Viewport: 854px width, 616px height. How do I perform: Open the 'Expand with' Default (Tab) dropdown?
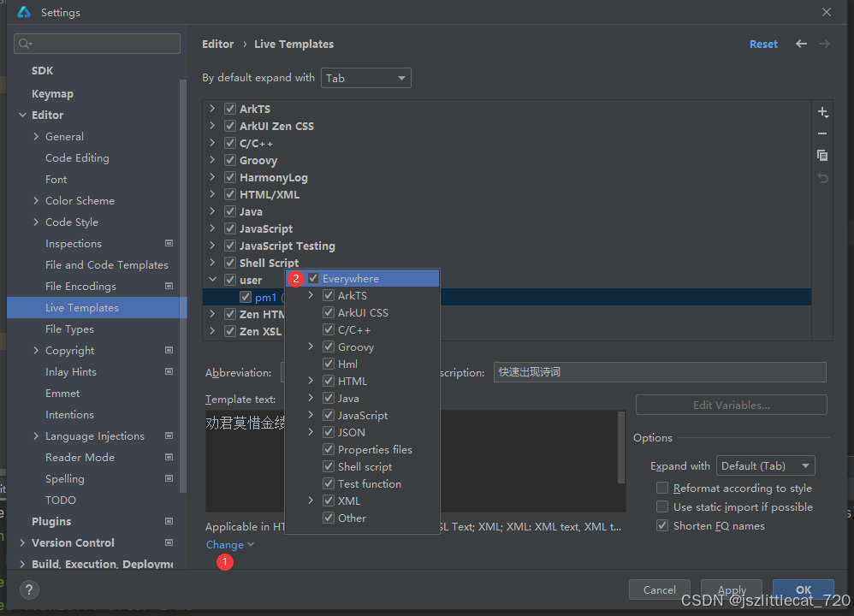[x=765, y=466]
